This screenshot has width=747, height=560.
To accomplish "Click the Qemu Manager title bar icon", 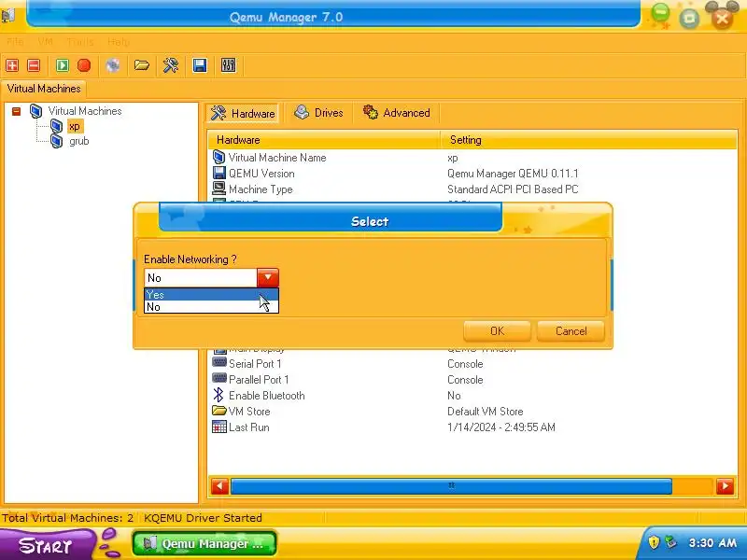I will [x=8, y=16].
